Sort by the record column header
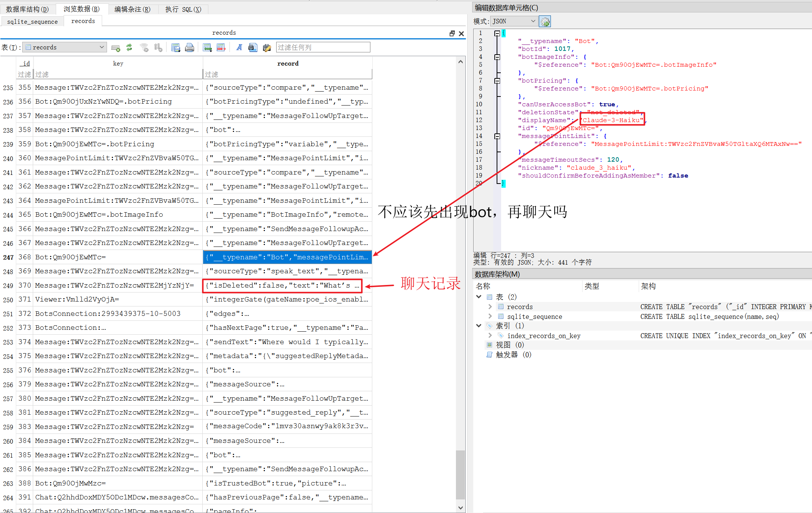The width and height of the screenshot is (812, 513). [x=287, y=63]
